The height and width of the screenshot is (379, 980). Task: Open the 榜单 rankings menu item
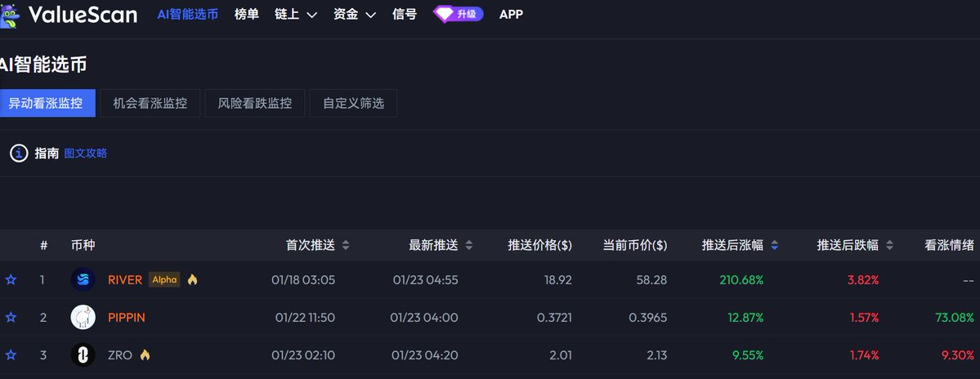coord(246,14)
